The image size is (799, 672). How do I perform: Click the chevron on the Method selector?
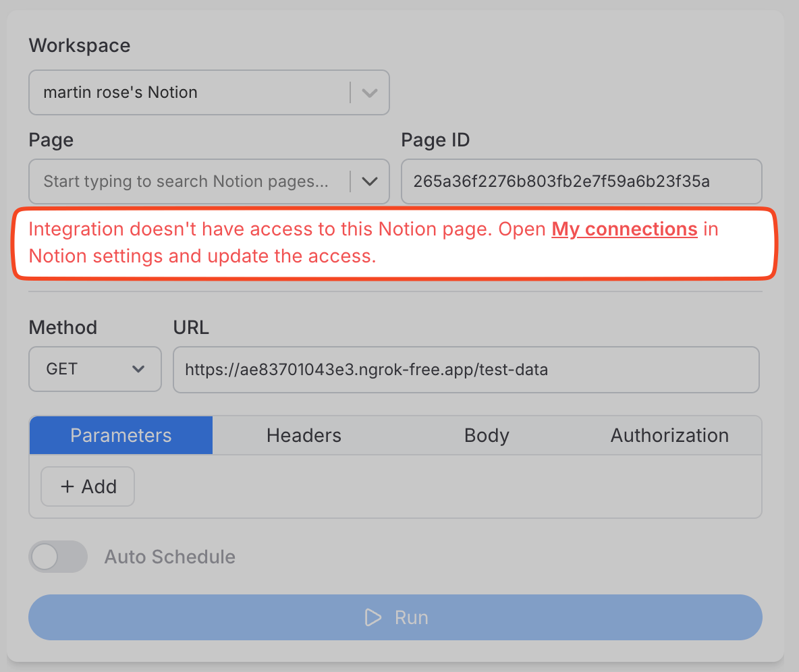[139, 369]
